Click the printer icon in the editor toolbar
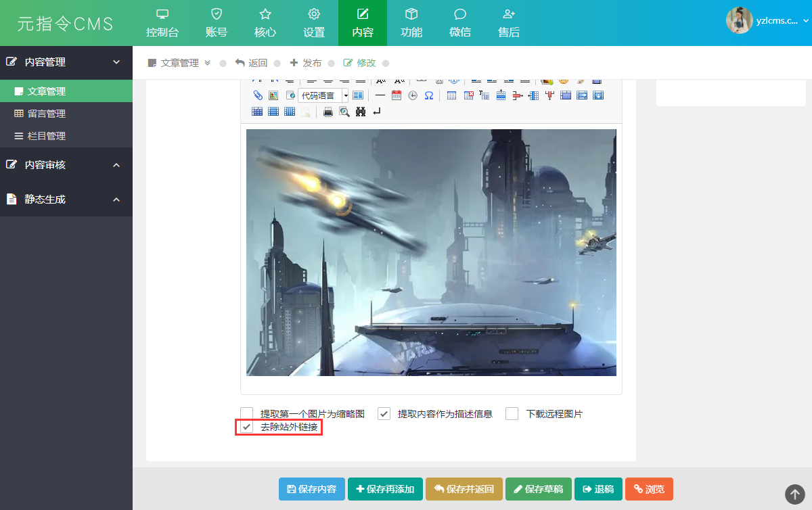Screen dimensions: 812x510 tap(328, 112)
